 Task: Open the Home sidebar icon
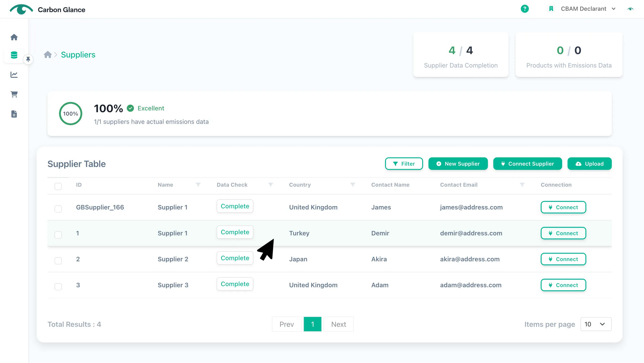[14, 37]
